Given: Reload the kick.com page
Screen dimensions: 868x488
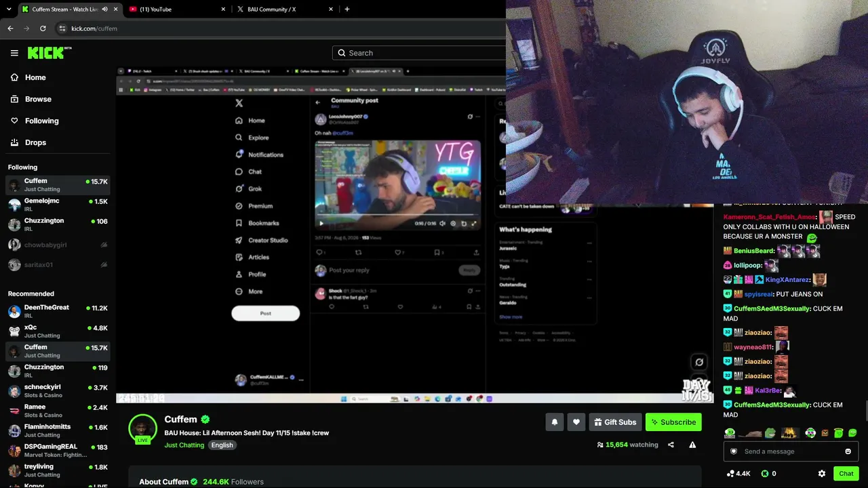Looking at the screenshot, I should [x=43, y=28].
